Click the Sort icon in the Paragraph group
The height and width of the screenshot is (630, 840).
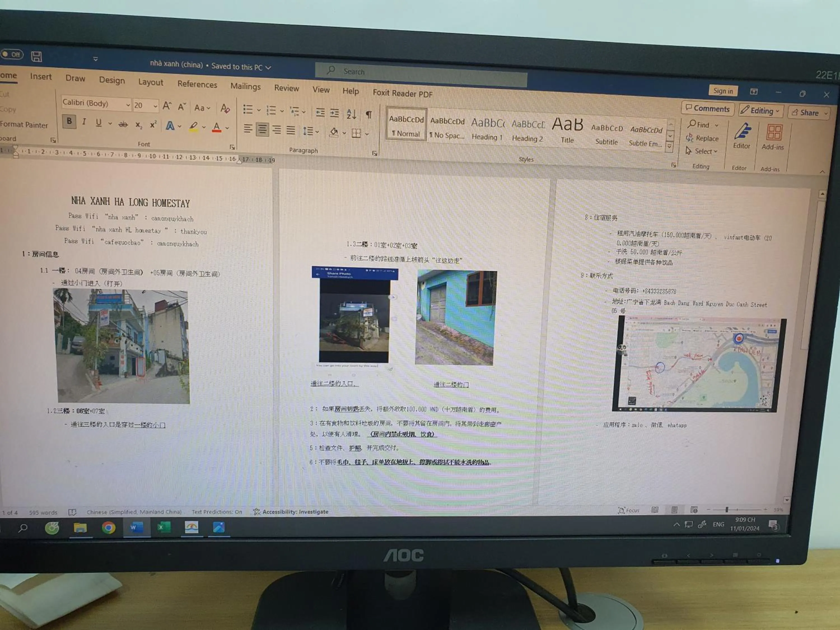pos(351,114)
